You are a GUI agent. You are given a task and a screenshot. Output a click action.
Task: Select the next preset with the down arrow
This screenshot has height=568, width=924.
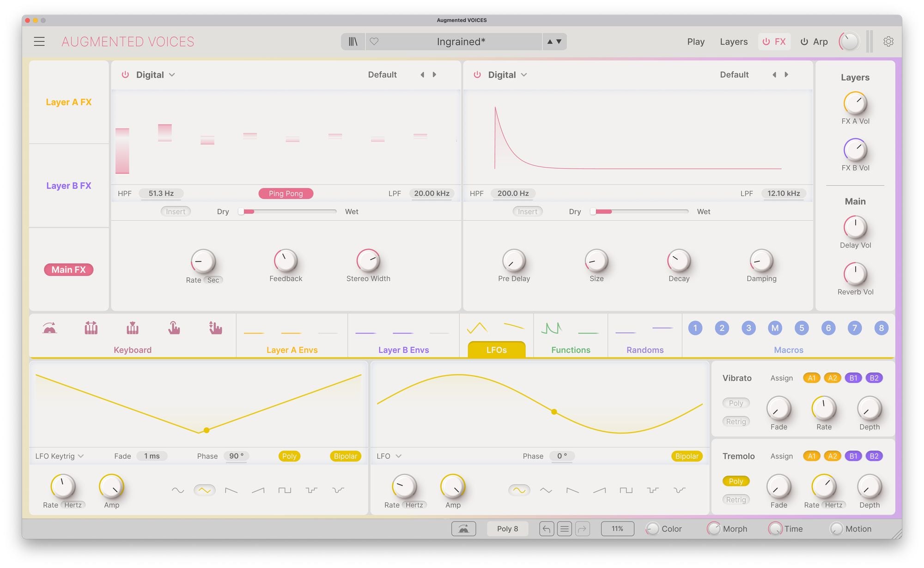coord(559,42)
